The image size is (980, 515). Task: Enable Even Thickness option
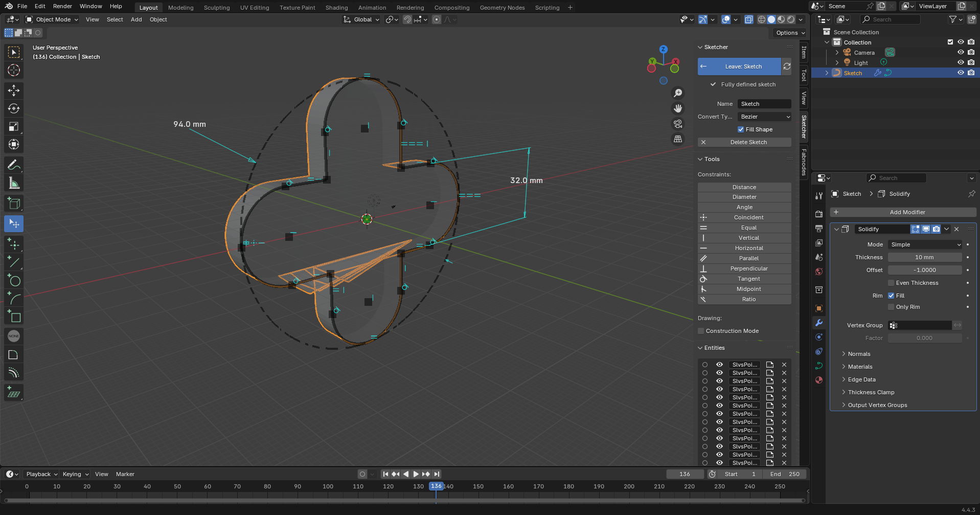[891, 283]
